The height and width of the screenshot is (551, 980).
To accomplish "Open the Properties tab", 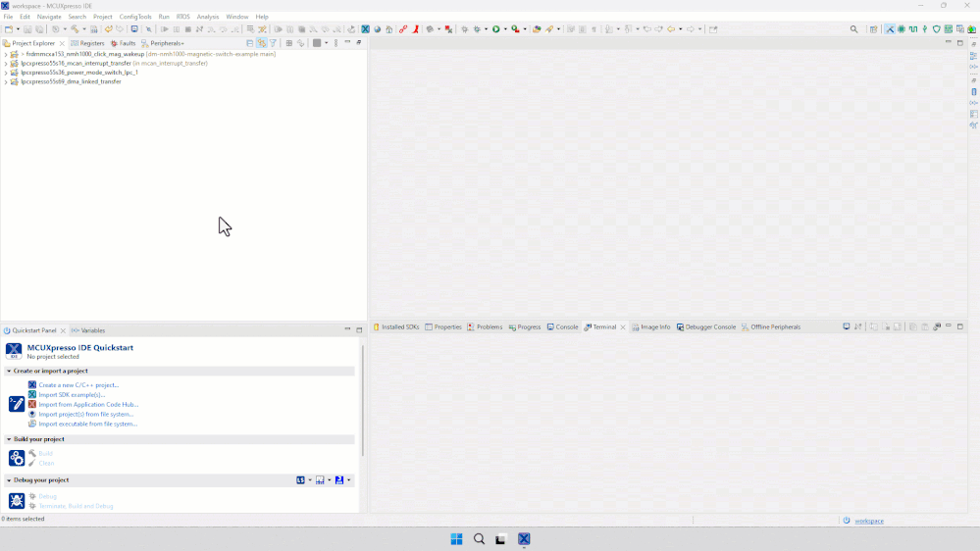I will coord(443,326).
